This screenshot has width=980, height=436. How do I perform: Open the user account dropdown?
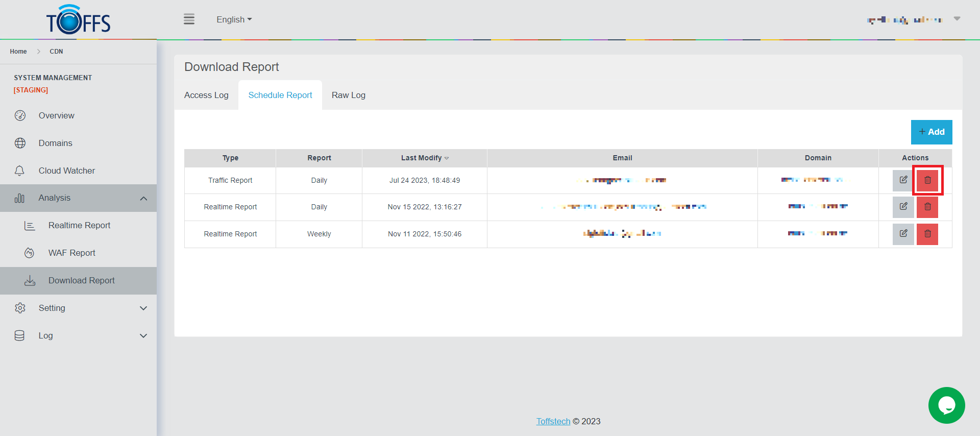pos(914,19)
